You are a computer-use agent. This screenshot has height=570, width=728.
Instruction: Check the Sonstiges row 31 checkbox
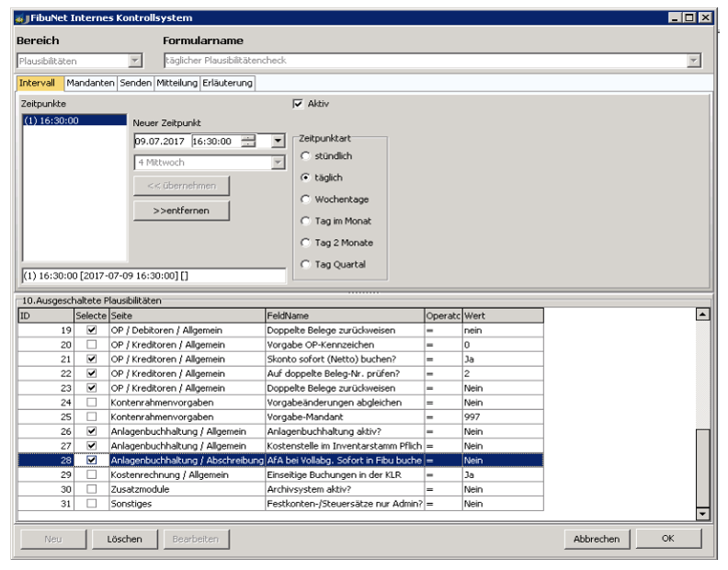tap(92, 503)
